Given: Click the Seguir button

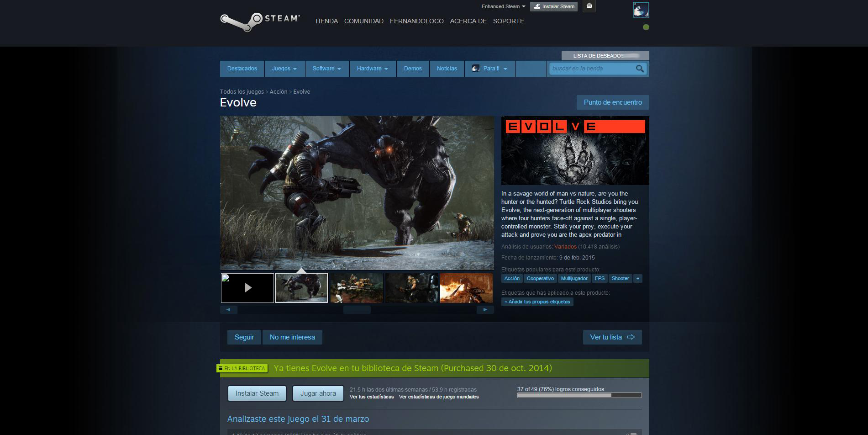Looking at the screenshot, I should pos(244,337).
